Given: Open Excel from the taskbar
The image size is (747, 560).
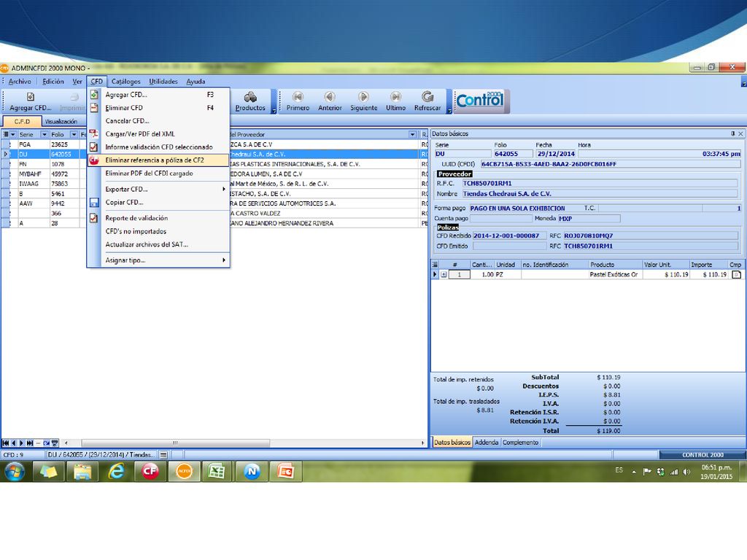Looking at the screenshot, I should click(217, 472).
